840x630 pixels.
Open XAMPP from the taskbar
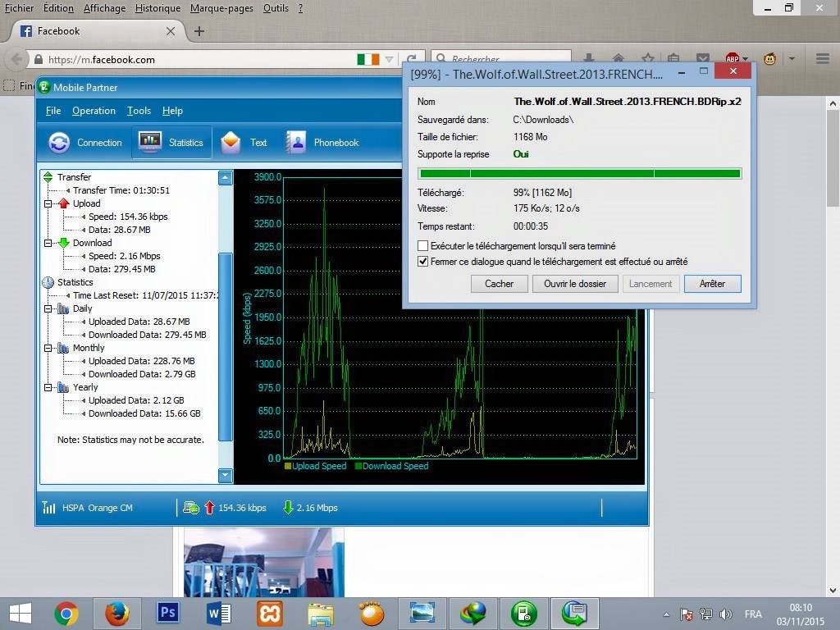point(270,614)
